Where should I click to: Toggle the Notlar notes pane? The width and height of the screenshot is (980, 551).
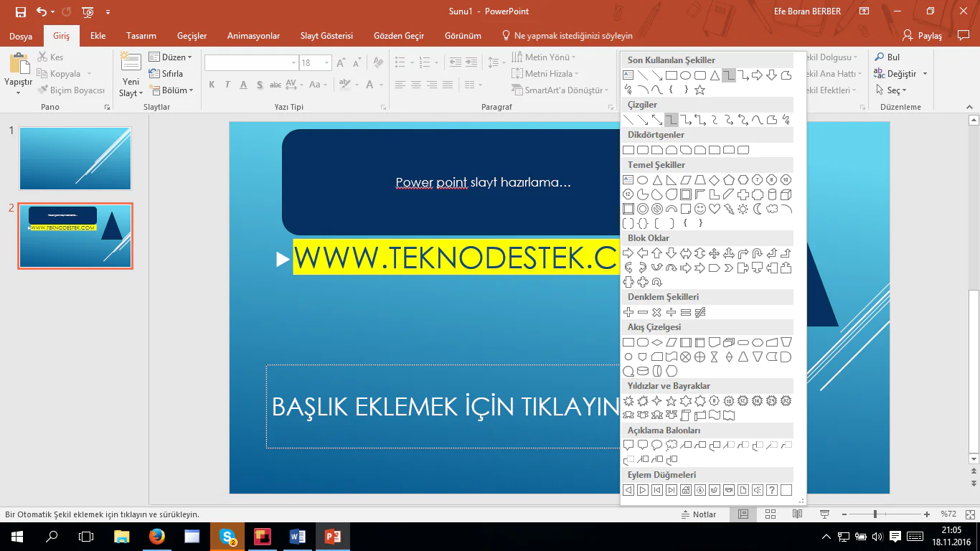[x=697, y=514]
